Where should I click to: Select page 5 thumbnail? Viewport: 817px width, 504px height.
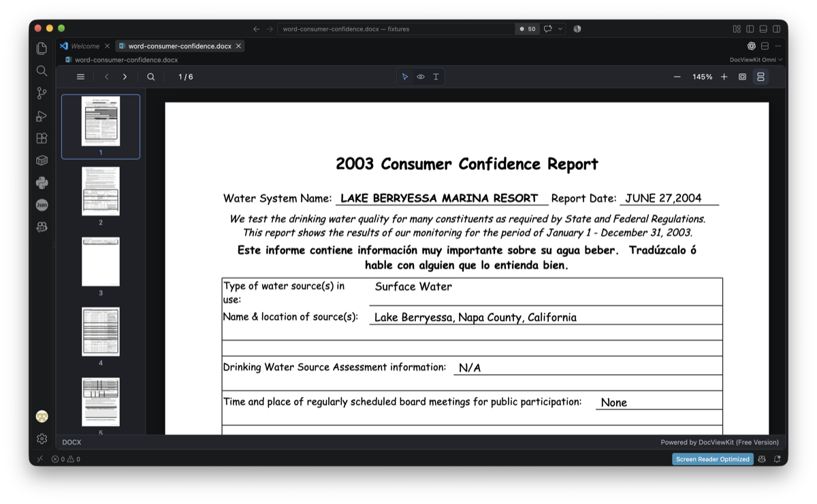[101, 402]
